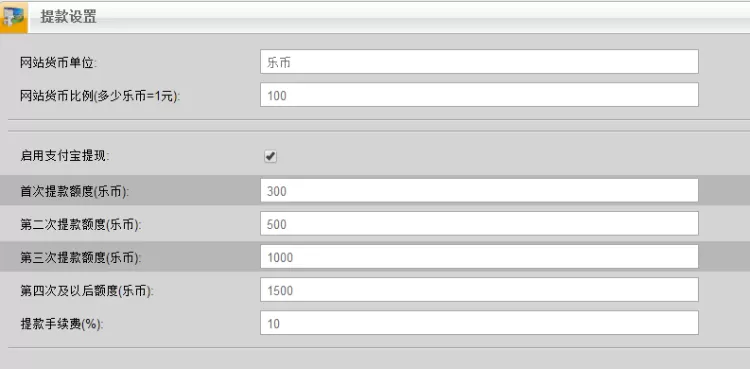This screenshot has height=369, width=750.
Task: Click the 第四次及以后额度(乐币) label
Action: tap(87, 291)
